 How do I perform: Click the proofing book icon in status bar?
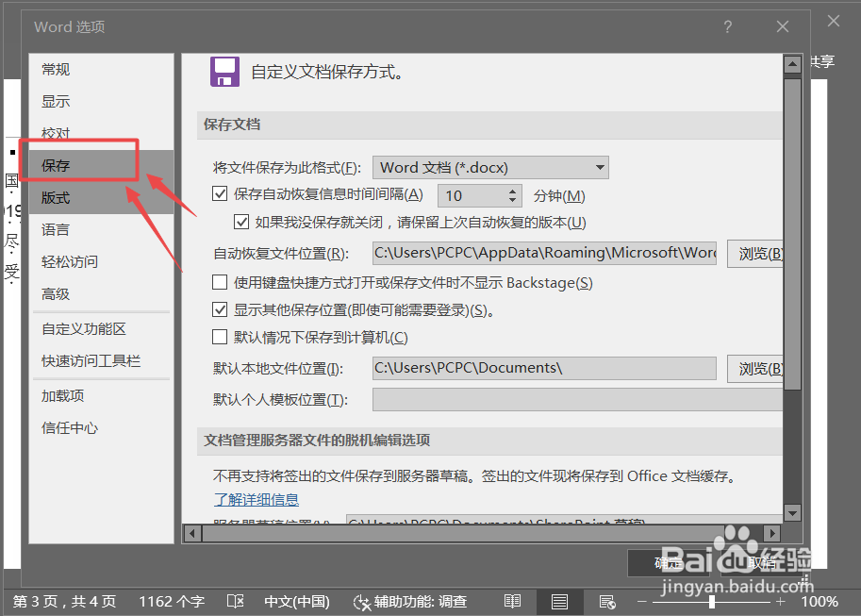pyautogui.click(x=235, y=602)
